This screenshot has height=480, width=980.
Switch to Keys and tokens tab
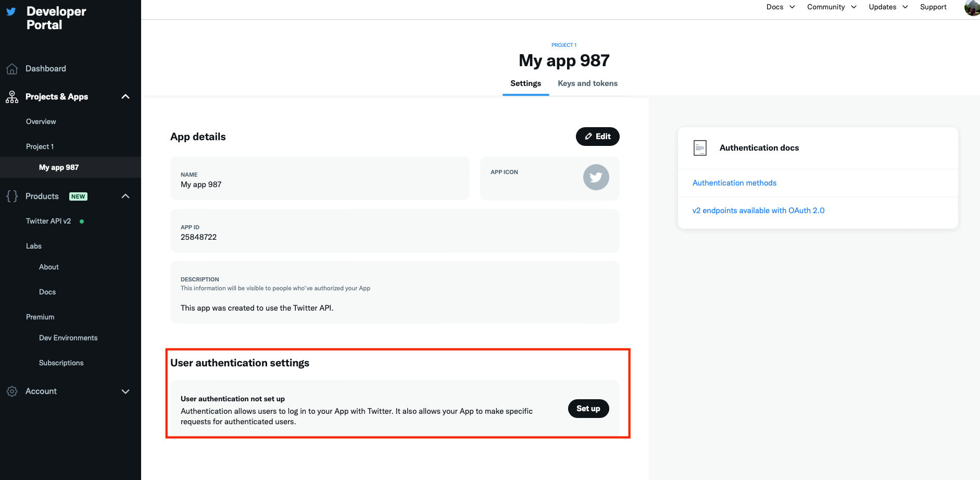tap(587, 83)
